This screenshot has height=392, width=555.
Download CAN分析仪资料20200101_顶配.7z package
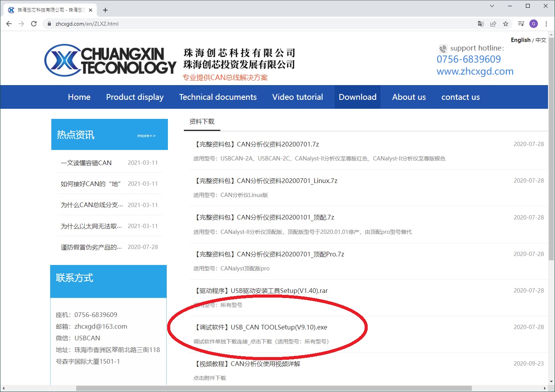(x=264, y=218)
